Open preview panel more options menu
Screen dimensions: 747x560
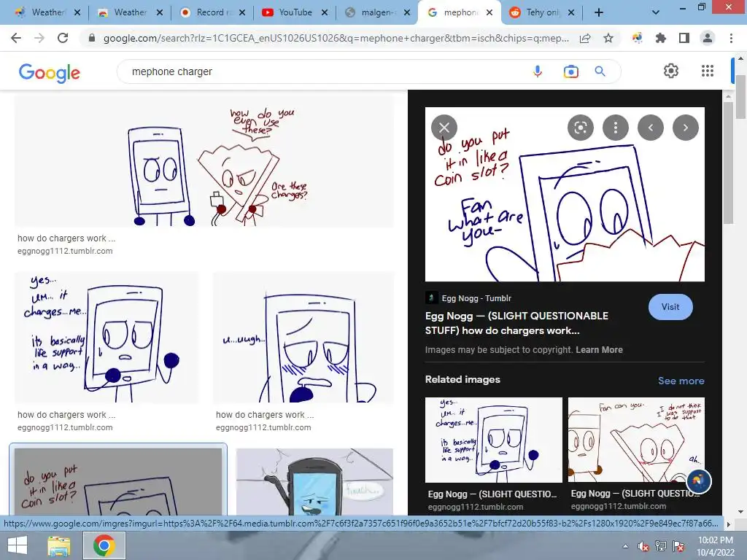coord(616,128)
